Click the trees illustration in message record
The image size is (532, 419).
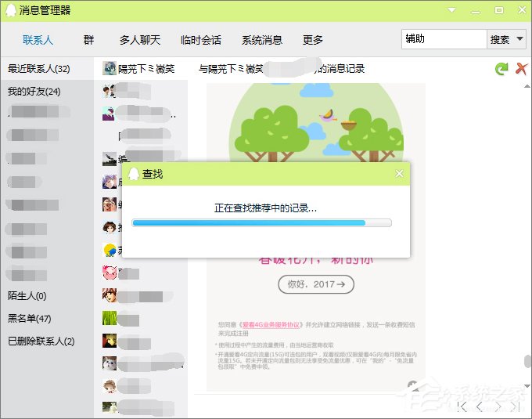(x=316, y=124)
